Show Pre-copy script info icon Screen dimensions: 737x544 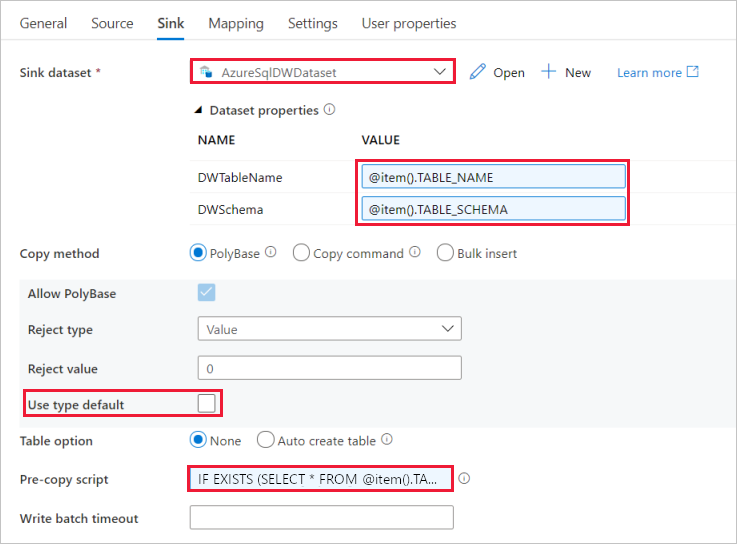(x=464, y=479)
